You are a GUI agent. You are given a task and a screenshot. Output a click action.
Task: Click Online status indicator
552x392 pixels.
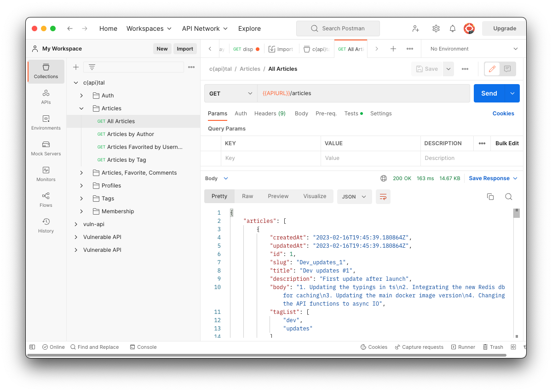coord(53,347)
